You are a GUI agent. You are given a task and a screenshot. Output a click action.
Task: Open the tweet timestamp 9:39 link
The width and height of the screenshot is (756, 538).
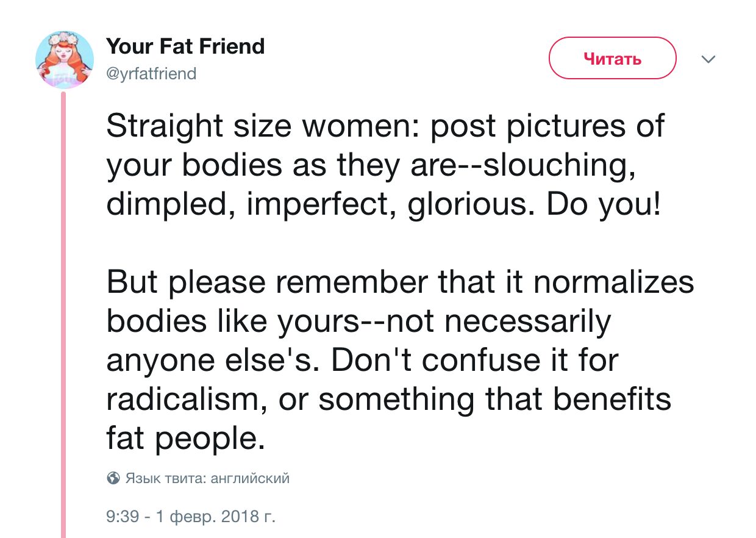tap(123, 518)
